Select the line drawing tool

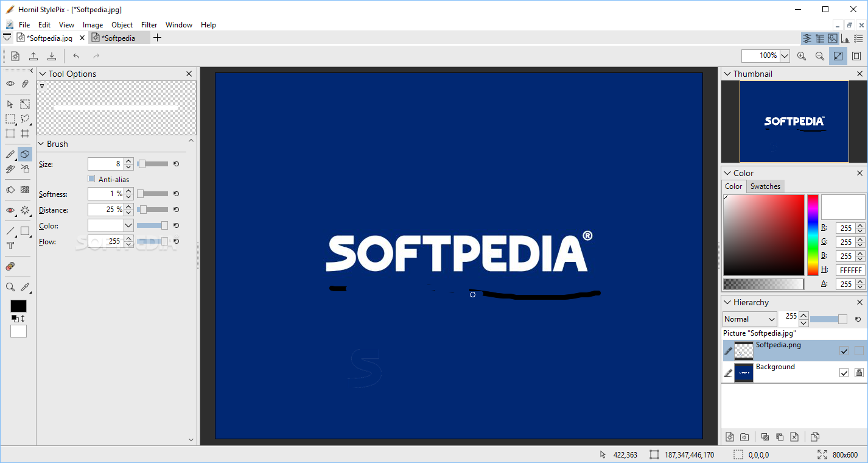click(x=10, y=231)
